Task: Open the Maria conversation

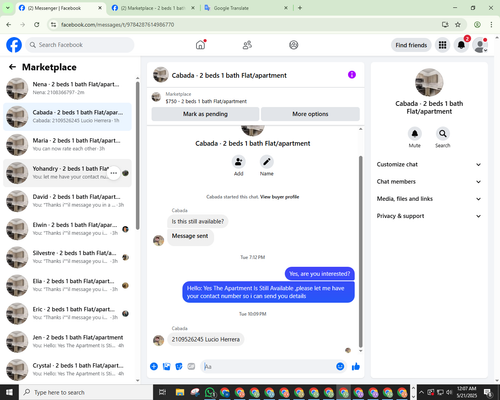Action: [x=67, y=145]
